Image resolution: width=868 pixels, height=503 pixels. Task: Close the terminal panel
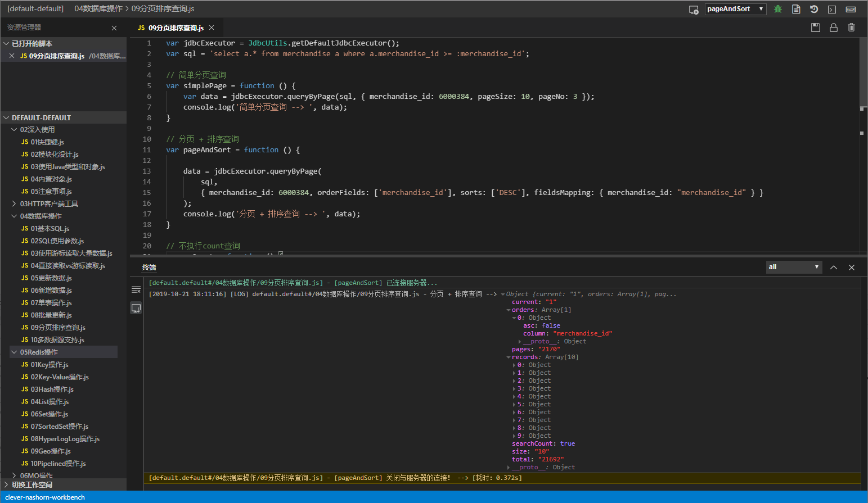(852, 268)
